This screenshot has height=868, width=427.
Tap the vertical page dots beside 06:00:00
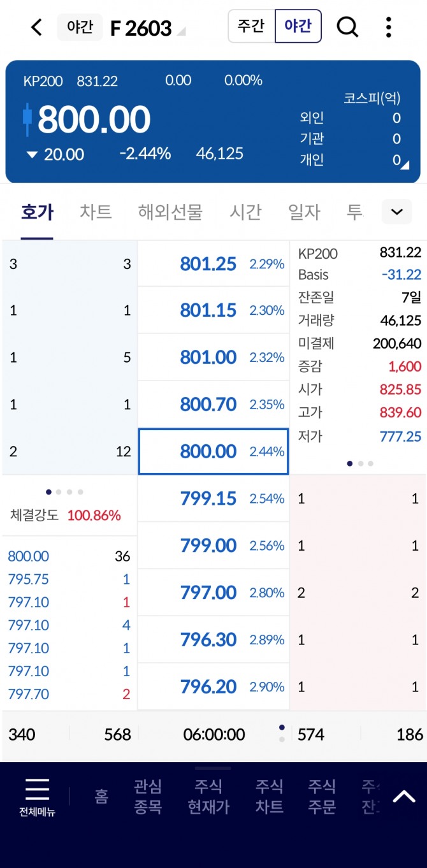coord(282,734)
